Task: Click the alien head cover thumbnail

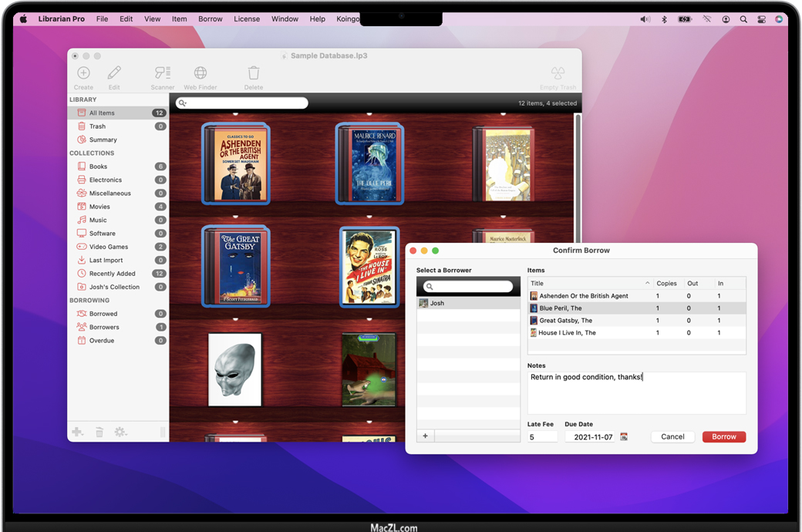Action: (x=235, y=369)
